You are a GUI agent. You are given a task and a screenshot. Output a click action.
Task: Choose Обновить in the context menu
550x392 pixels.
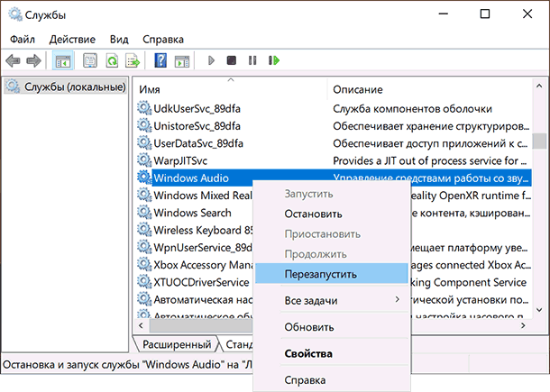[331, 327]
